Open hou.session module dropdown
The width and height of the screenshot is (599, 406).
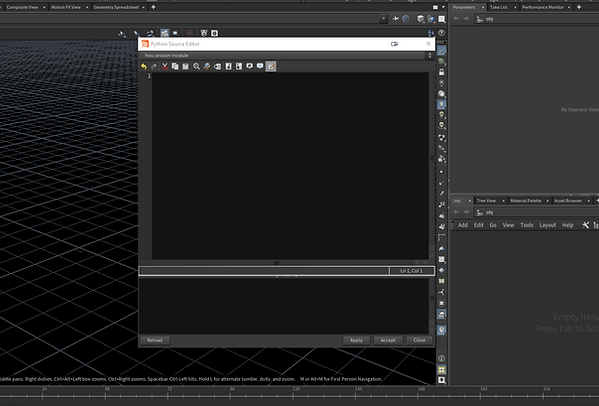tap(286, 56)
